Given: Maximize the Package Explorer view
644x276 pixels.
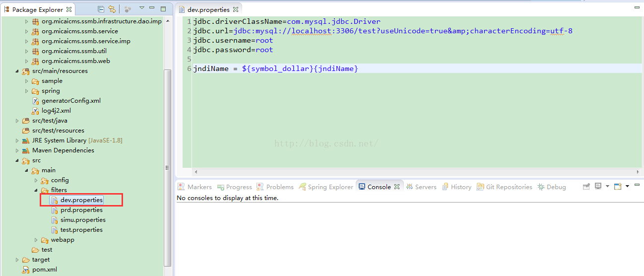Looking at the screenshot, I should point(163,8).
